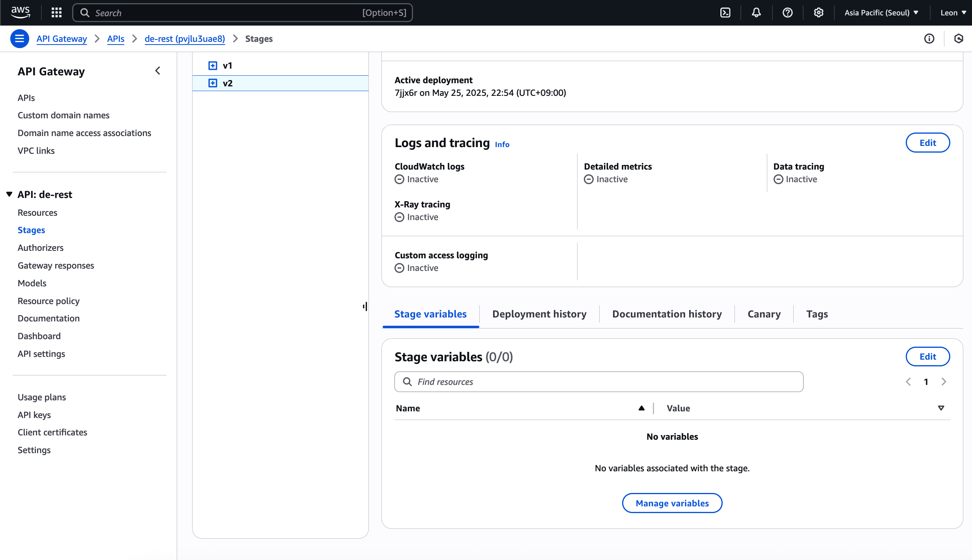Open the notifications bell

coord(756,13)
